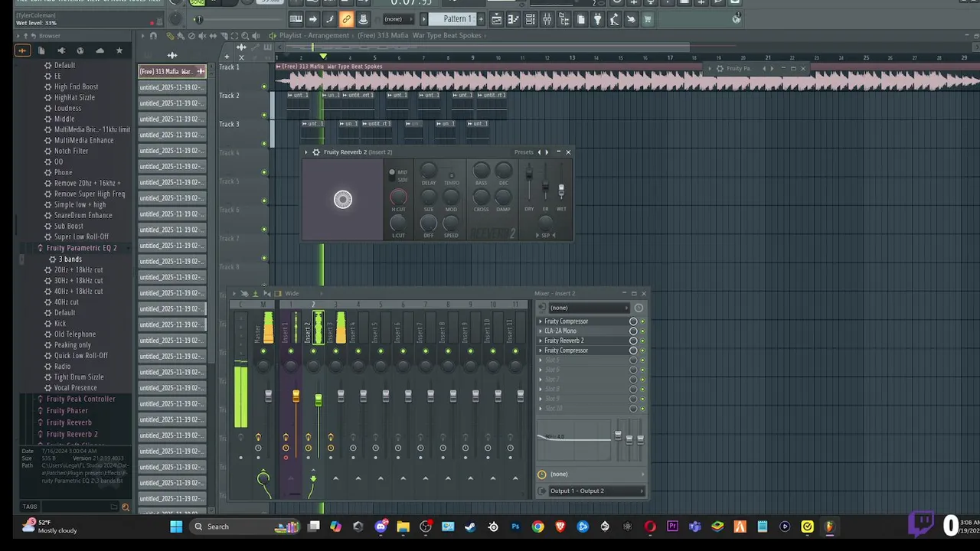
Task: Select Old Telephone preset
Action: [75, 334]
